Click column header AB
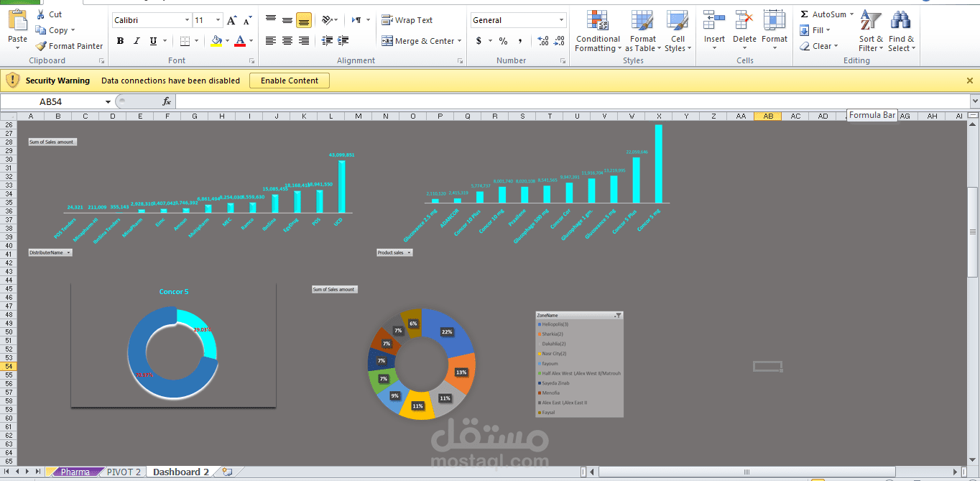Screen dimensions: 980x481 click(768, 116)
